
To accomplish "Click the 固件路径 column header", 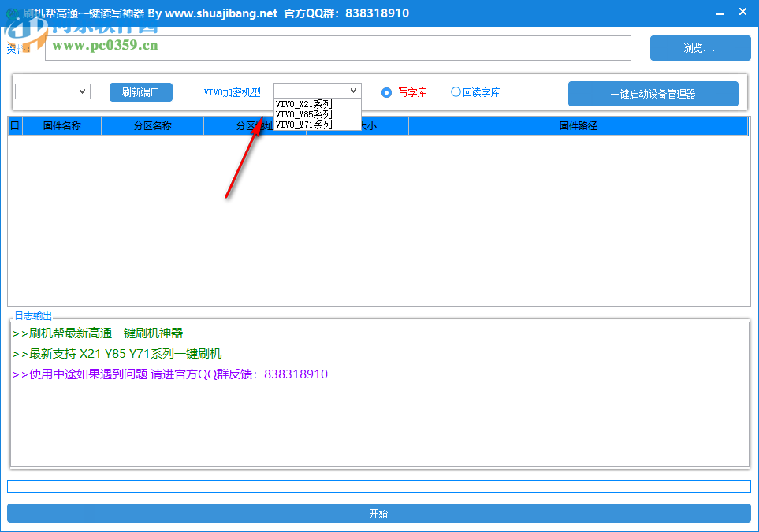I will [x=578, y=125].
